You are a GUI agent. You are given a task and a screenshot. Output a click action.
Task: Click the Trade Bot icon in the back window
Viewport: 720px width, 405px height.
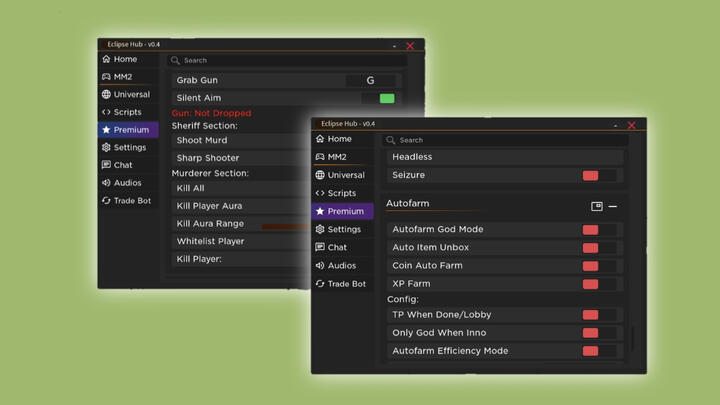(x=106, y=201)
